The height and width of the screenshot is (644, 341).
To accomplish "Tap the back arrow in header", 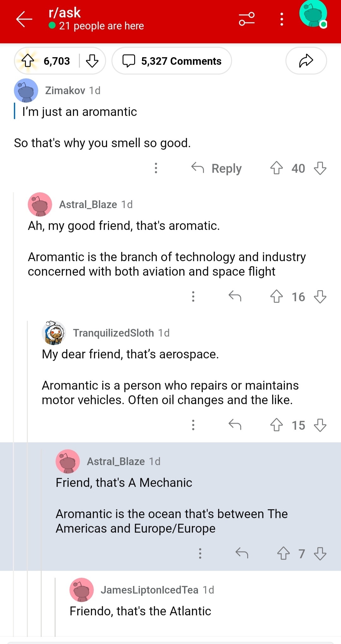I will [24, 19].
